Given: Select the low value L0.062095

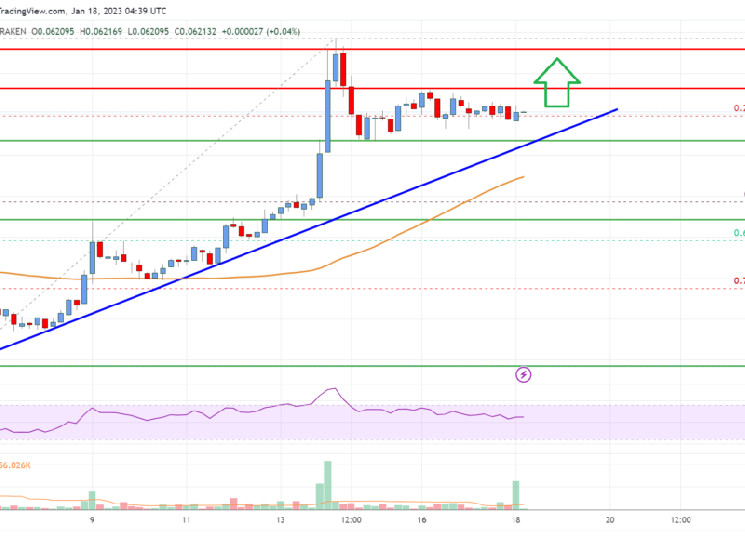Looking at the screenshot, I should tap(148, 32).
